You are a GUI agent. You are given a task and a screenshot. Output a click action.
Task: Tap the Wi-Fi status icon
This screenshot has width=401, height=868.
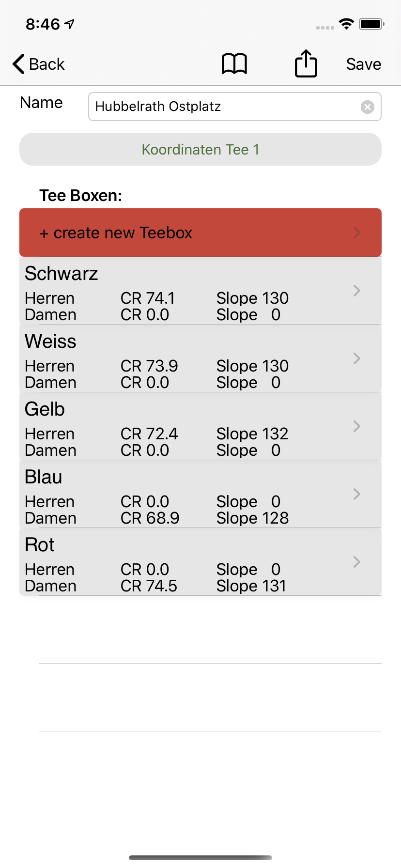[346, 24]
